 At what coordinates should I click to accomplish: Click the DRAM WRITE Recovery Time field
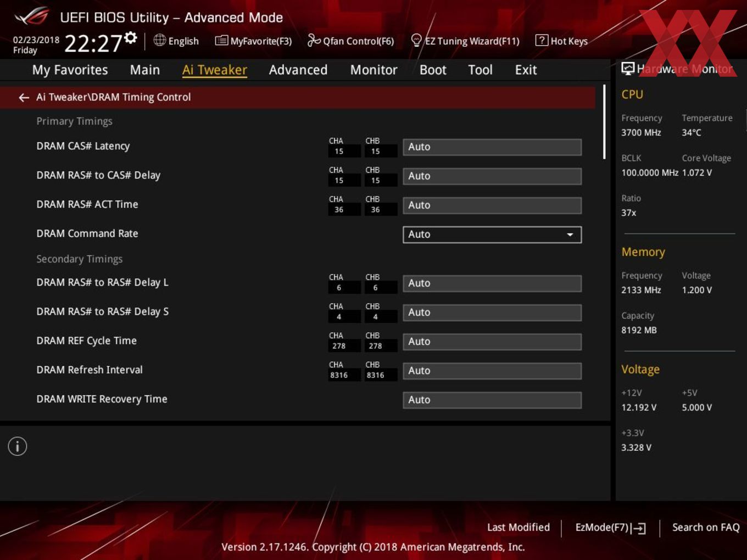tap(492, 400)
